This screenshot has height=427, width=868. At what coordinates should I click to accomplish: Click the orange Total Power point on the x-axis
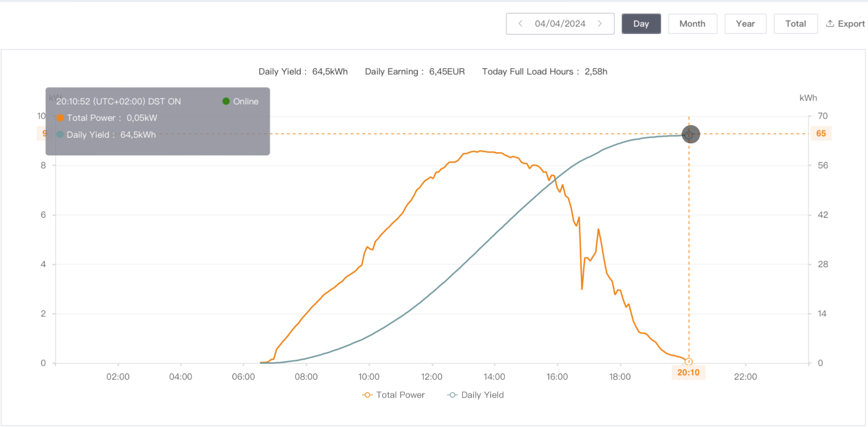pyautogui.click(x=689, y=362)
